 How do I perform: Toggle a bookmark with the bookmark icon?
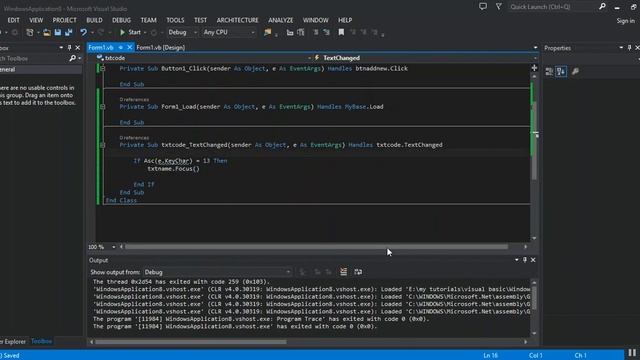point(341,32)
